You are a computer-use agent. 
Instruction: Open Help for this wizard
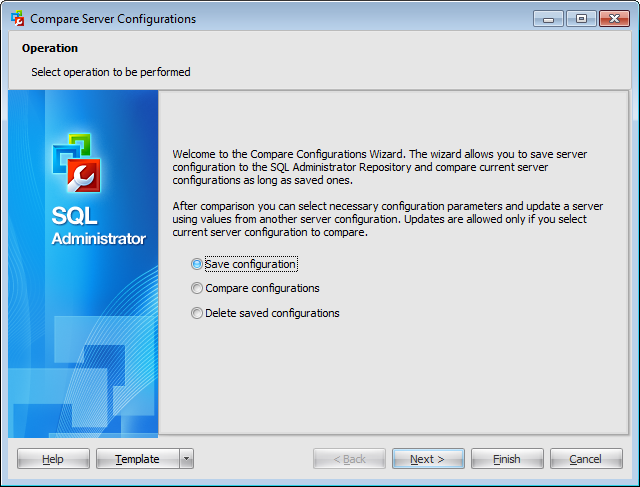[53, 459]
